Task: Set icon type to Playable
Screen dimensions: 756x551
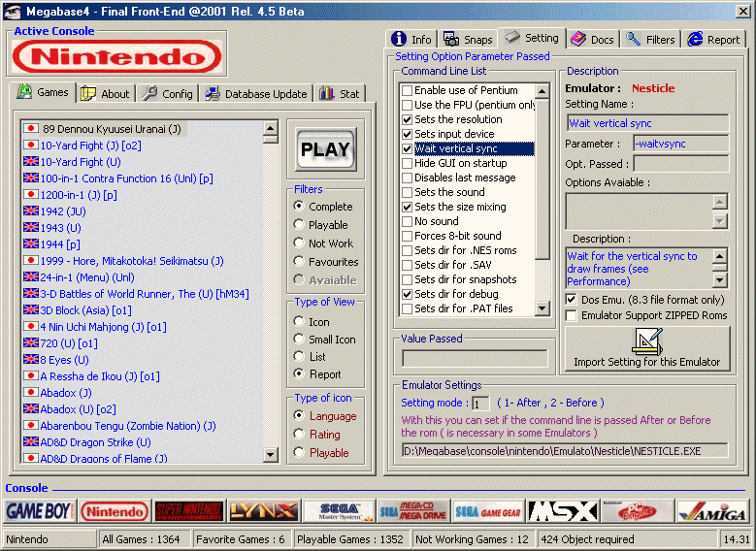Action: point(299,452)
